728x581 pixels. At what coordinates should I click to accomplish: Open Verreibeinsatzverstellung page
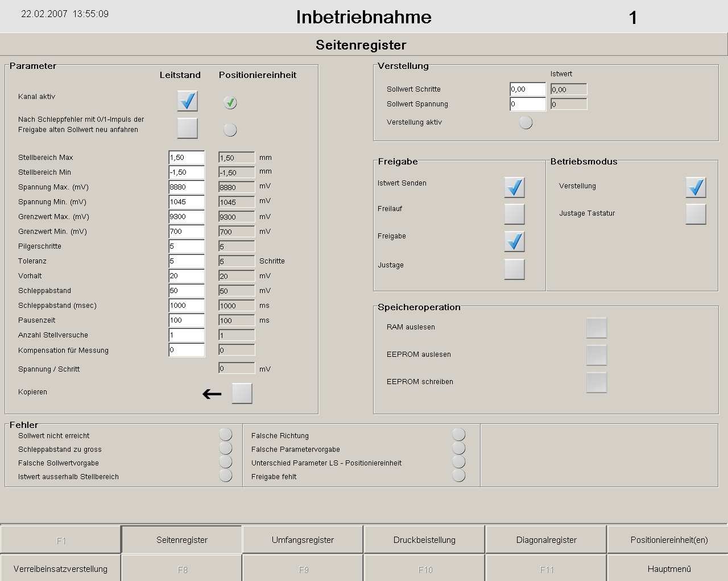coord(60,568)
